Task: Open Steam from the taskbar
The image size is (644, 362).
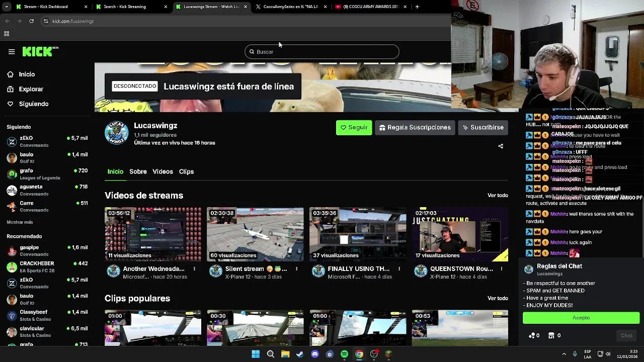Action: (x=300, y=354)
